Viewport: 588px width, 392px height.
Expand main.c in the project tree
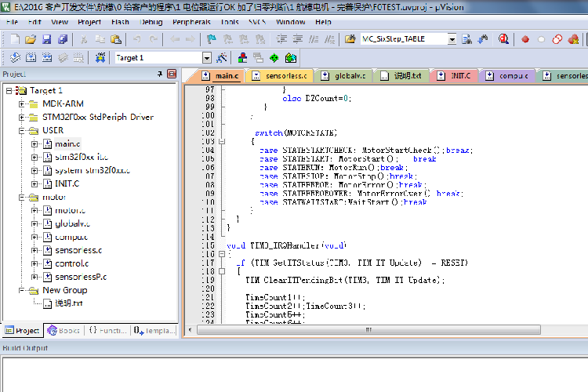point(34,144)
